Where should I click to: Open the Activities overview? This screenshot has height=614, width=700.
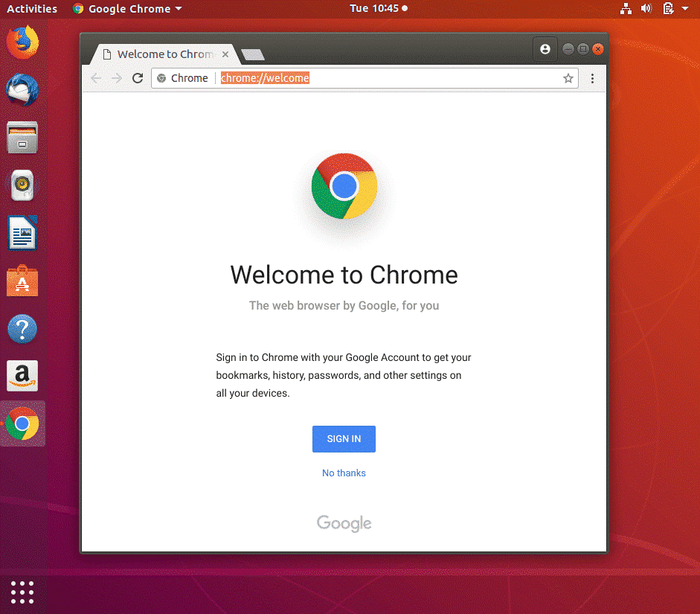coord(32,8)
